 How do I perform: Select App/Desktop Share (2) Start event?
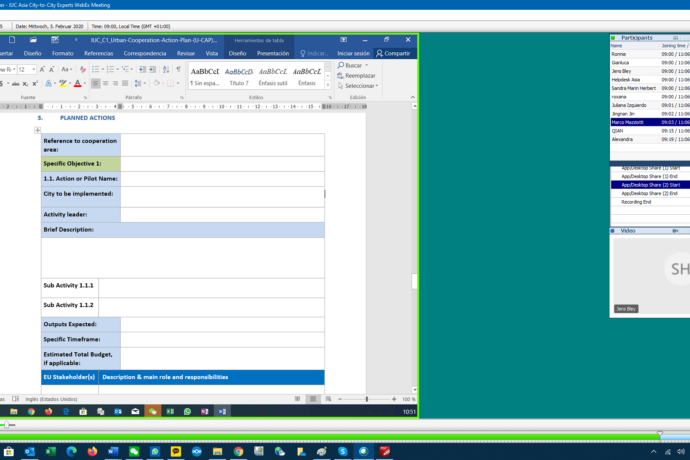pos(648,184)
